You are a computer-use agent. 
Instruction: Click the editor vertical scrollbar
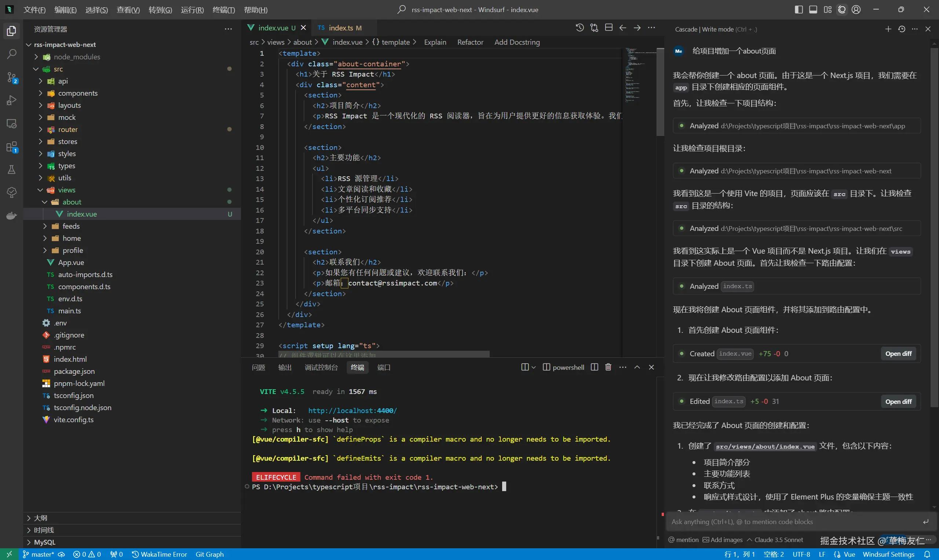tap(660, 92)
